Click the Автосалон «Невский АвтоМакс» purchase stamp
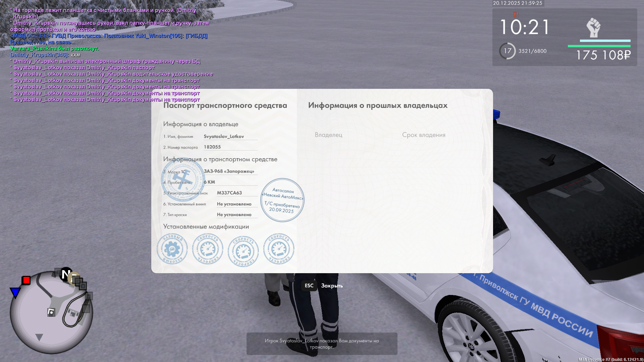The width and height of the screenshot is (644, 362). [x=282, y=200]
